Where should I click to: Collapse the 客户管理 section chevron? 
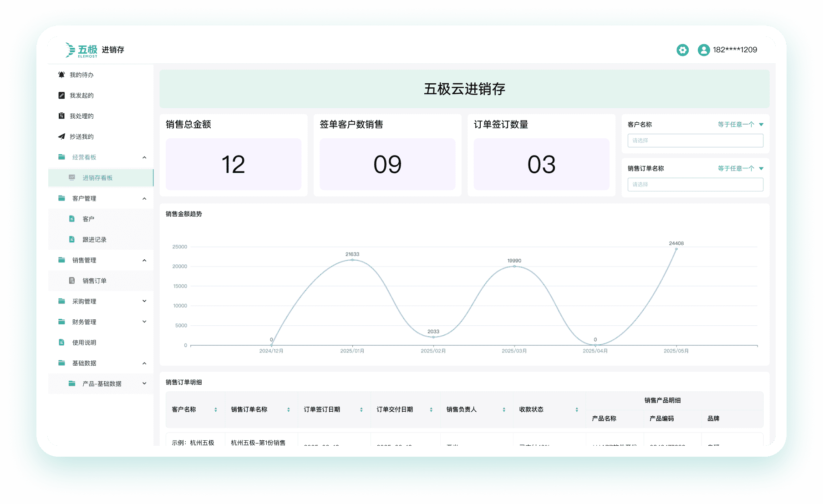tap(144, 198)
